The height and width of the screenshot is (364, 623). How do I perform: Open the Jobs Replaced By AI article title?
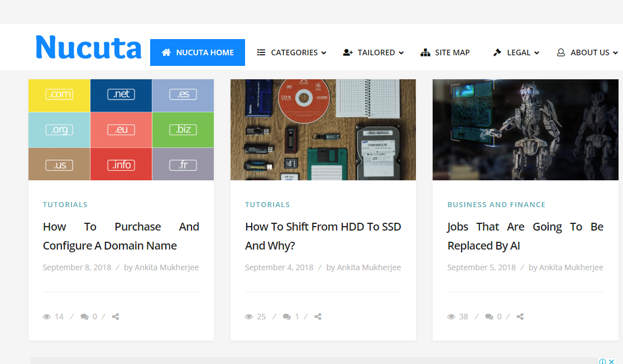pyautogui.click(x=525, y=236)
